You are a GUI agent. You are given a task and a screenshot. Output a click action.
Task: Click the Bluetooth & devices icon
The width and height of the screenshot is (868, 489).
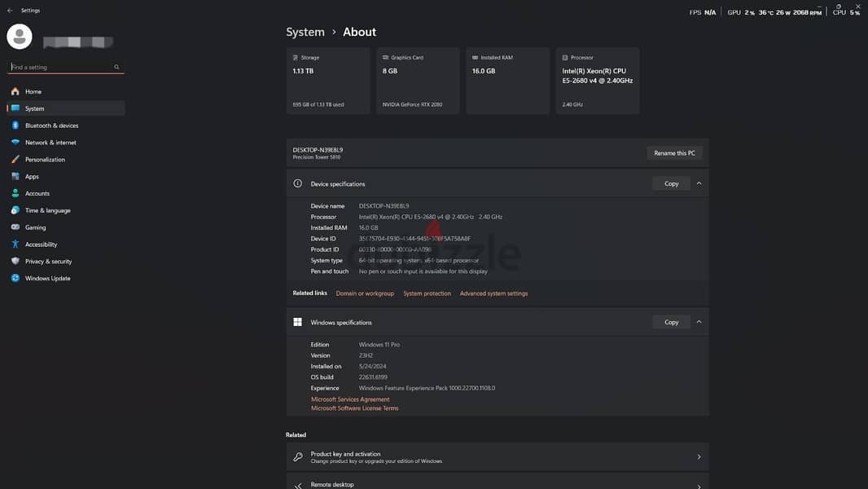tap(15, 126)
